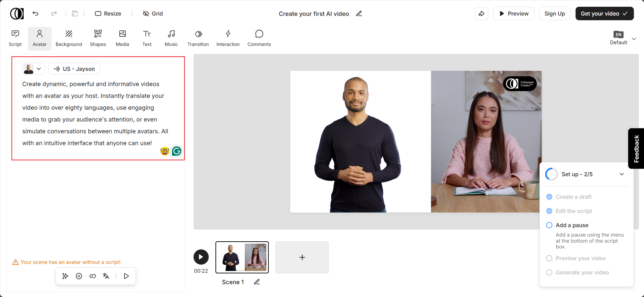Image resolution: width=644 pixels, height=297 pixels.
Task: Redo the last action
Action: pyautogui.click(x=54, y=13)
